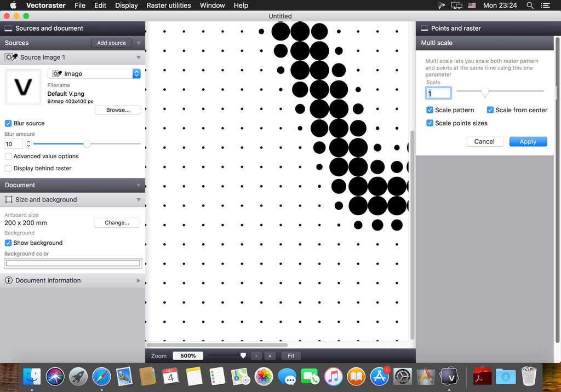The height and width of the screenshot is (392, 561).
Task: Collapse the Document section arrow
Action: coord(139,185)
